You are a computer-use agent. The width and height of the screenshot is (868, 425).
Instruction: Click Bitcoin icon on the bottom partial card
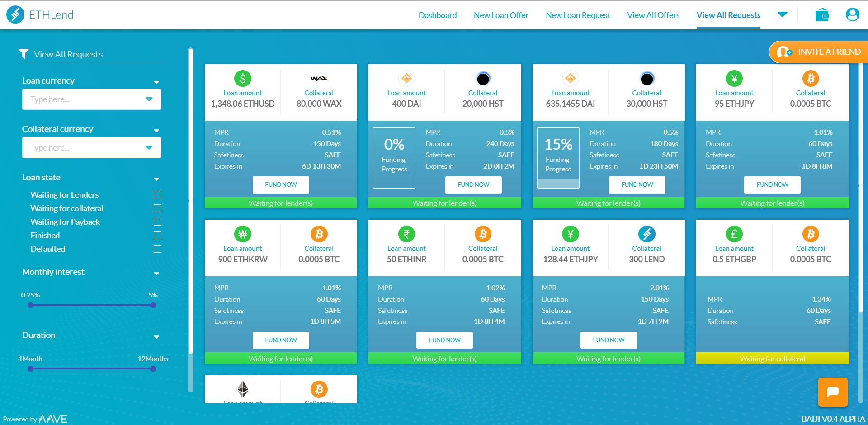(x=319, y=389)
